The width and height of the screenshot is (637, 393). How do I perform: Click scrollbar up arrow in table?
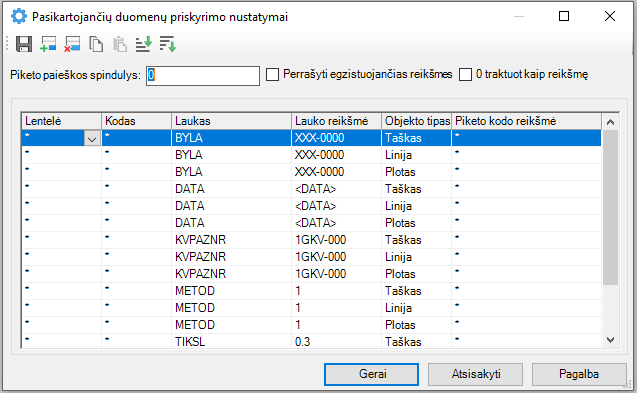point(610,122)
